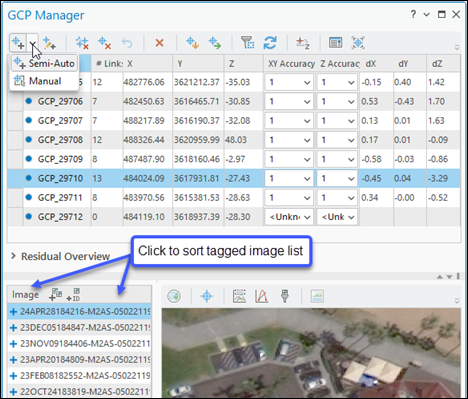Select image 23APR20184809-M2AS in list
The height and width of the screenshot is (399, 468).
pyautogui.click(x=80, y=360)
